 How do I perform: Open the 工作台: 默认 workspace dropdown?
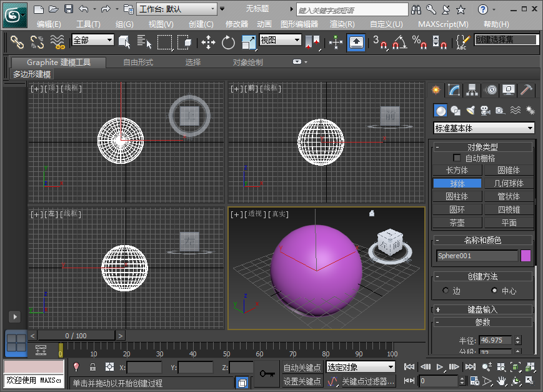tap(177, 9)
